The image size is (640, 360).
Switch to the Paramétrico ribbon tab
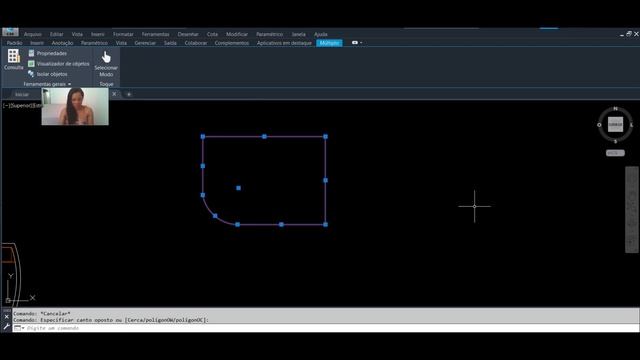click(94, 43)
